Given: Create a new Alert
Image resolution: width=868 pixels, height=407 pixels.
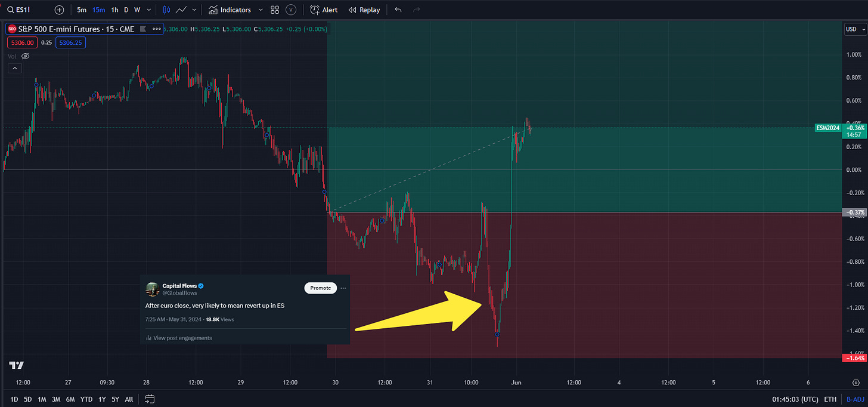Looking at the screenshot, I should (324, 10).
